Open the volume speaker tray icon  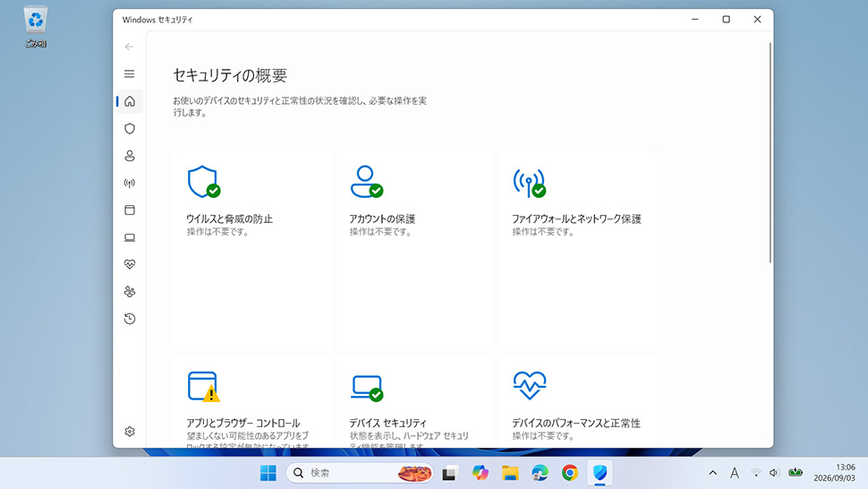click(x=774, y=473)
